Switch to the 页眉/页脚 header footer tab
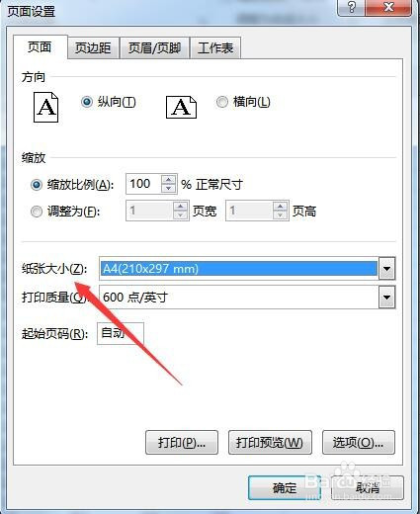 (x=154, y=48)
